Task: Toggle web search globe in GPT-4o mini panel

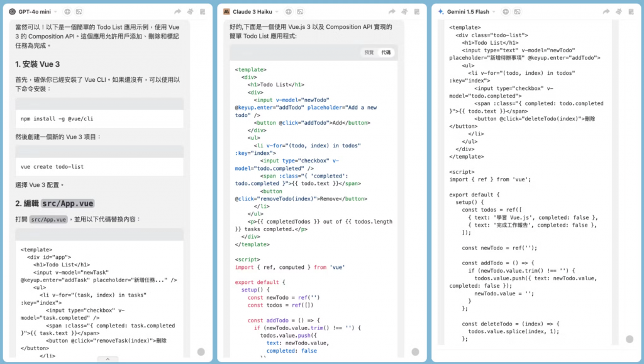Action: pos(67,11)
